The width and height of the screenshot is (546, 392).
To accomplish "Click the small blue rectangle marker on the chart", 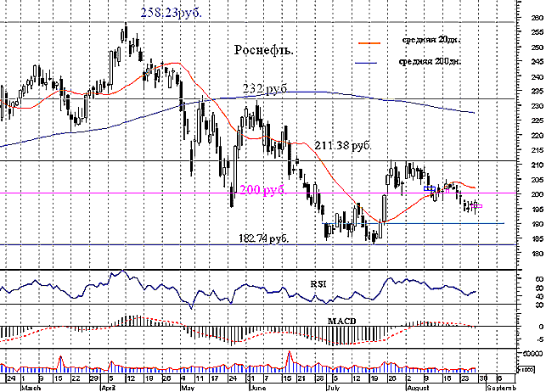I will (430, 188).
